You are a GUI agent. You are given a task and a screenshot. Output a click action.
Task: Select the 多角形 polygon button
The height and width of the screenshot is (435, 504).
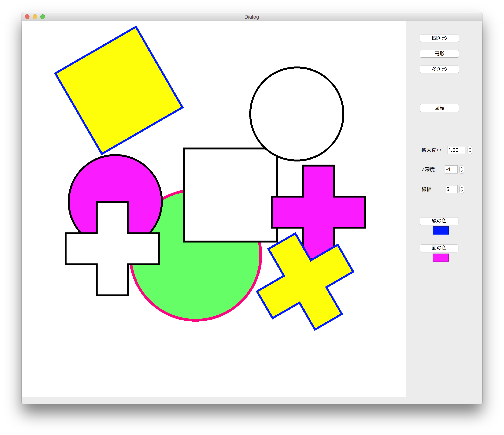pyautogui.click(x=439, y=69)
